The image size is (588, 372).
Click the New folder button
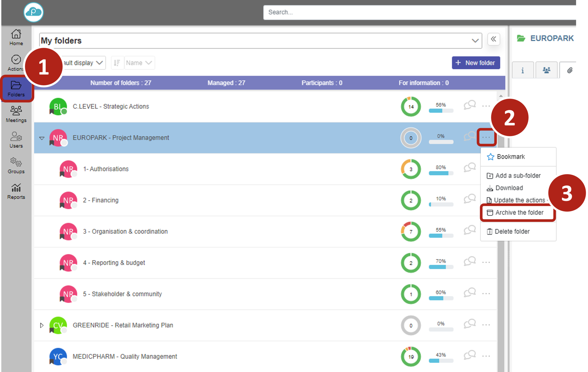tap(476, 63)
